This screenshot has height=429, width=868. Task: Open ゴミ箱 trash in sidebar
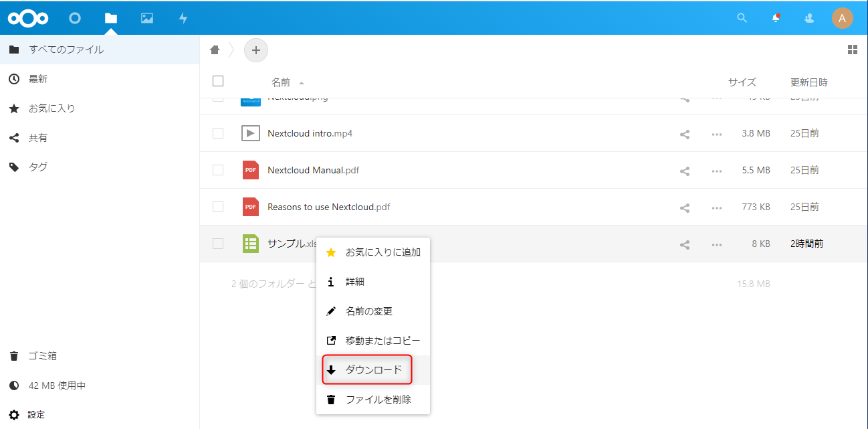tap(100, 356)
